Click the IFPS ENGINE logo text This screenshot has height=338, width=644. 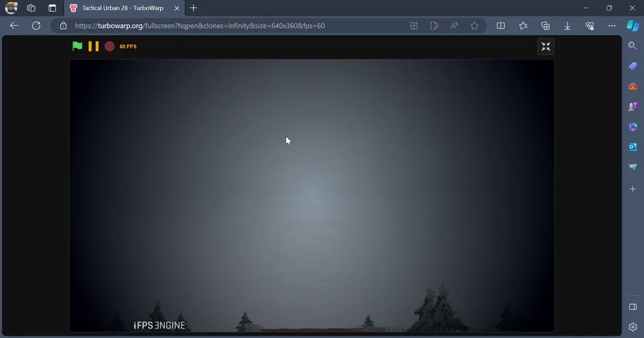tap(160, 325)
